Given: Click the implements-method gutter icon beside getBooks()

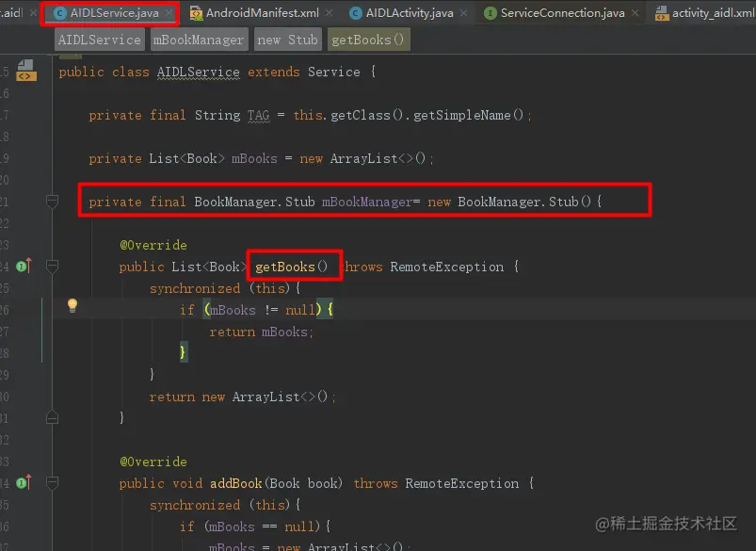Looking at the screenshot, I should tap(24, 266).
